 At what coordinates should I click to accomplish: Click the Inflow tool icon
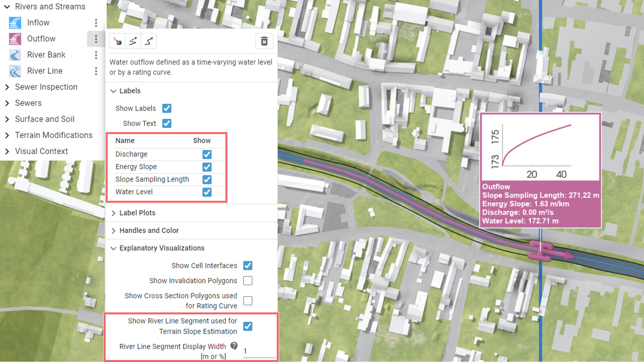click(15, 23)
